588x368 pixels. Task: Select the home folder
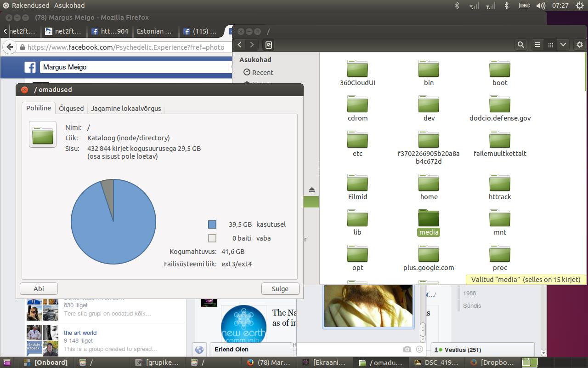[x=429, y=187]
